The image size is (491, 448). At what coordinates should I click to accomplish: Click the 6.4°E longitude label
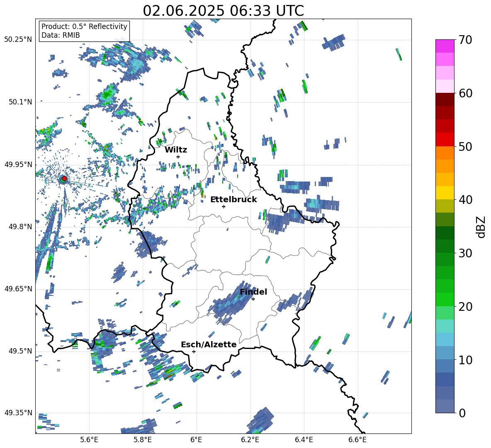304,440
